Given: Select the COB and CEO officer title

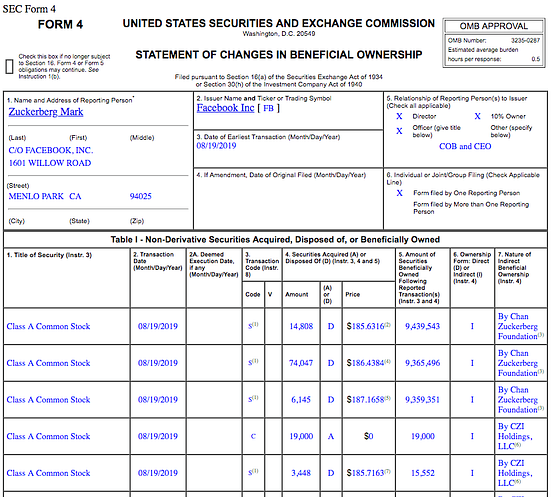Looking at the screenshot, I should point(465,146).
